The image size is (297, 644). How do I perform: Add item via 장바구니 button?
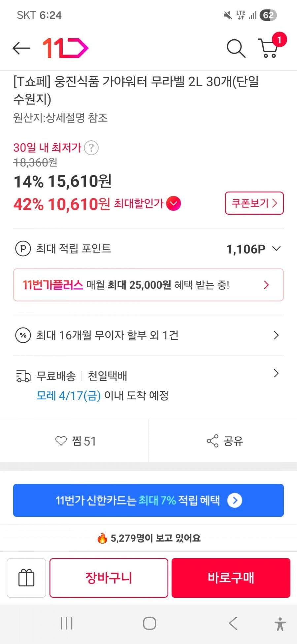[x=109, y=578]
